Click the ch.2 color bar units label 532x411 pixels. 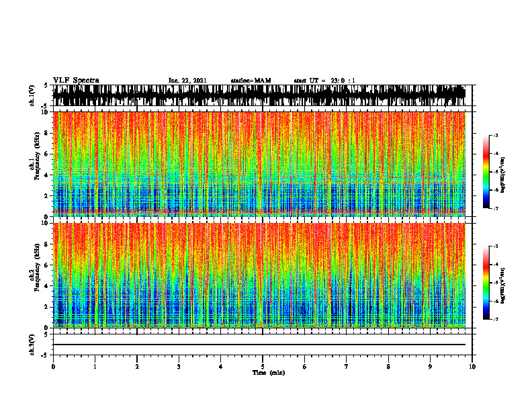coord(504,285)
